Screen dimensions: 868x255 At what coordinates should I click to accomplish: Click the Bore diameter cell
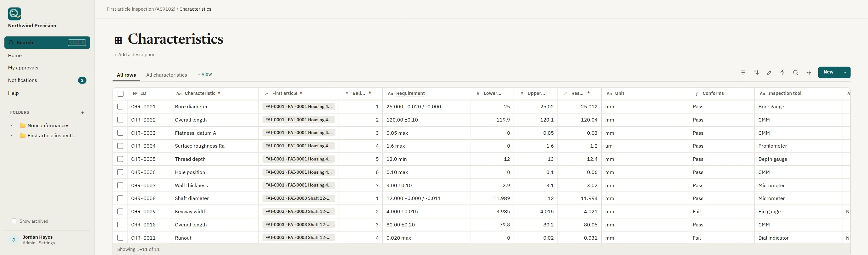215,107
